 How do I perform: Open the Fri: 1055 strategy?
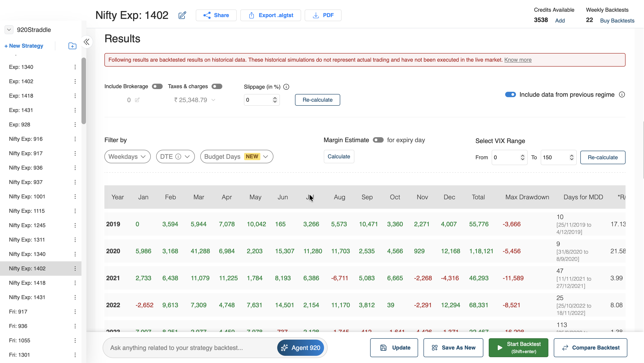pyautogui.click(x=20, y=341)
